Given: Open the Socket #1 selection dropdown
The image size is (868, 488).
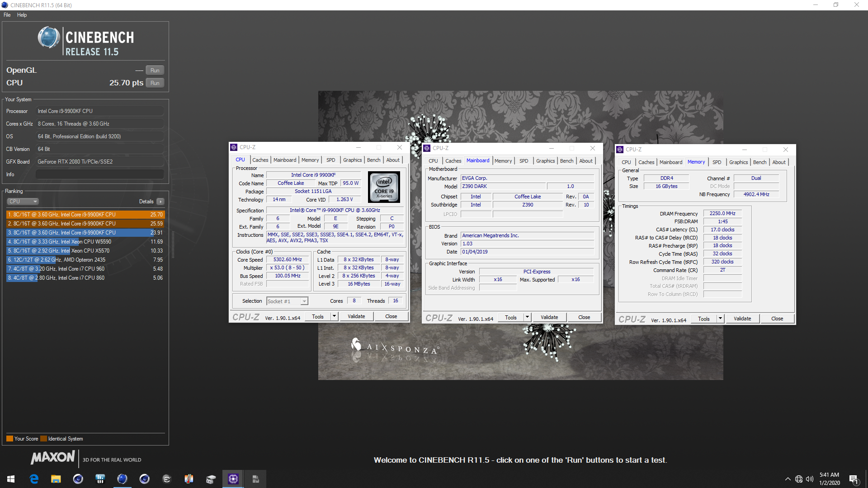Looking at the screenshot, I should [x=288, y=301].
